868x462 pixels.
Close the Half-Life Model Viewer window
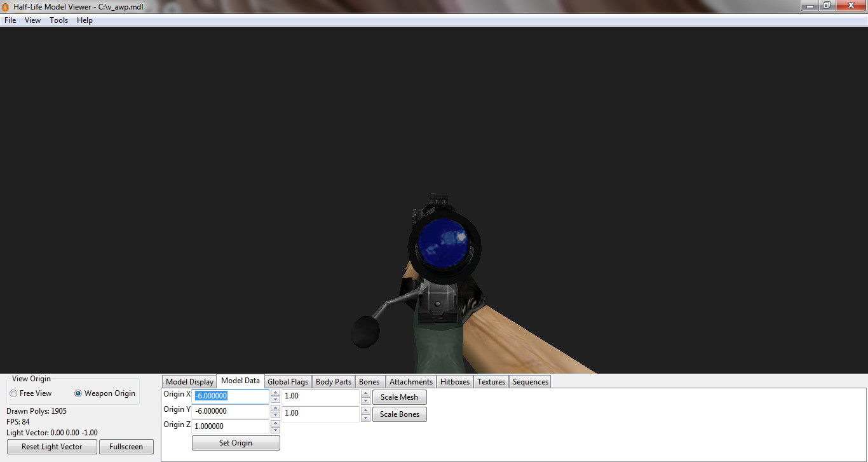(850, 5)
